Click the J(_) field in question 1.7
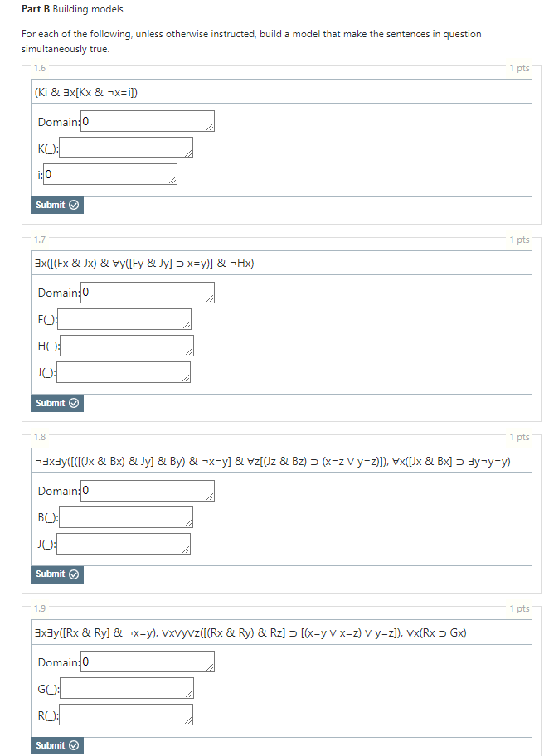 (123, 371)
